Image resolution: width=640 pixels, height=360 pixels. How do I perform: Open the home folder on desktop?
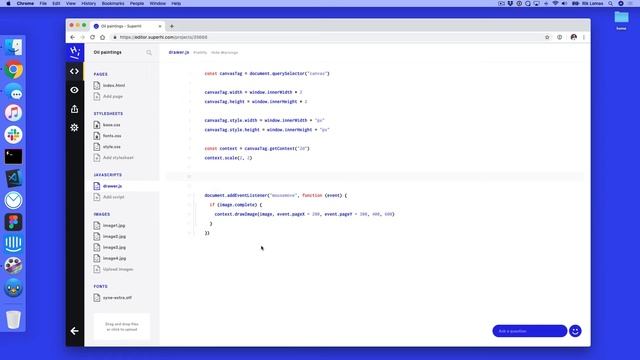621,20
